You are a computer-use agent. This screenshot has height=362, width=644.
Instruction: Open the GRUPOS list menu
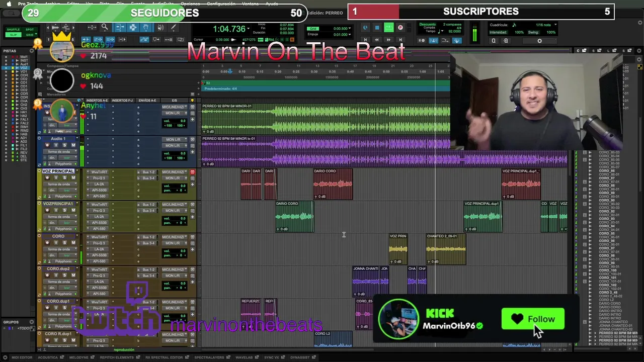coord(31,322)
